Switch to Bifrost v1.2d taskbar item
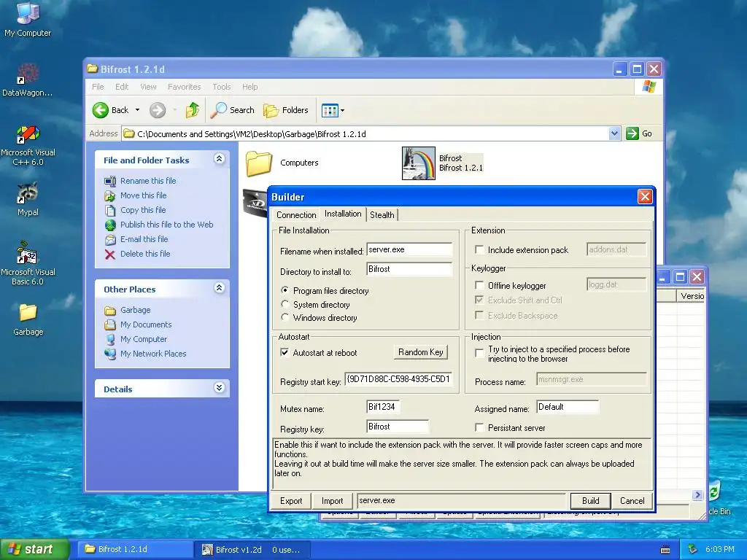Screen dimensions: 747x560 point(252,550)
